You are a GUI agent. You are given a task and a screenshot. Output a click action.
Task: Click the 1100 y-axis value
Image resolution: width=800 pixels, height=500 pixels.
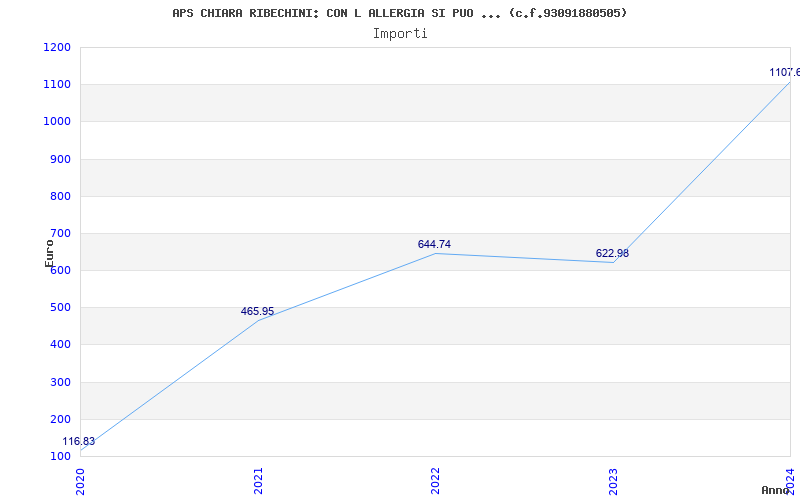point(57,84)
